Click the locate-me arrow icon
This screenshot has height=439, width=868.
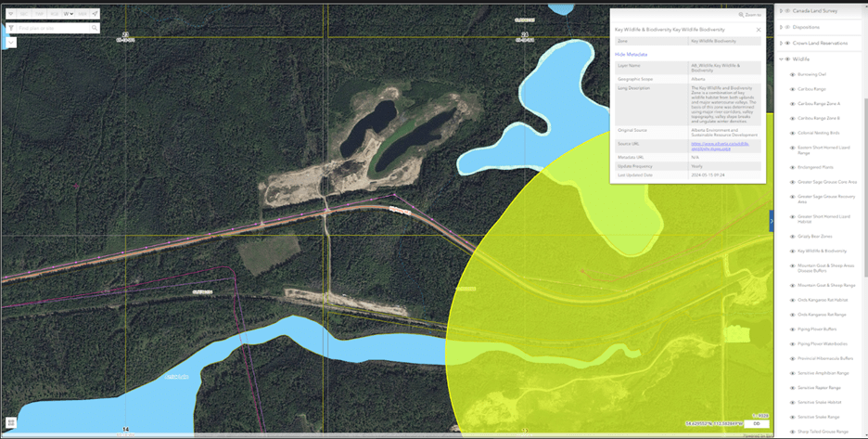pos(95,14)
